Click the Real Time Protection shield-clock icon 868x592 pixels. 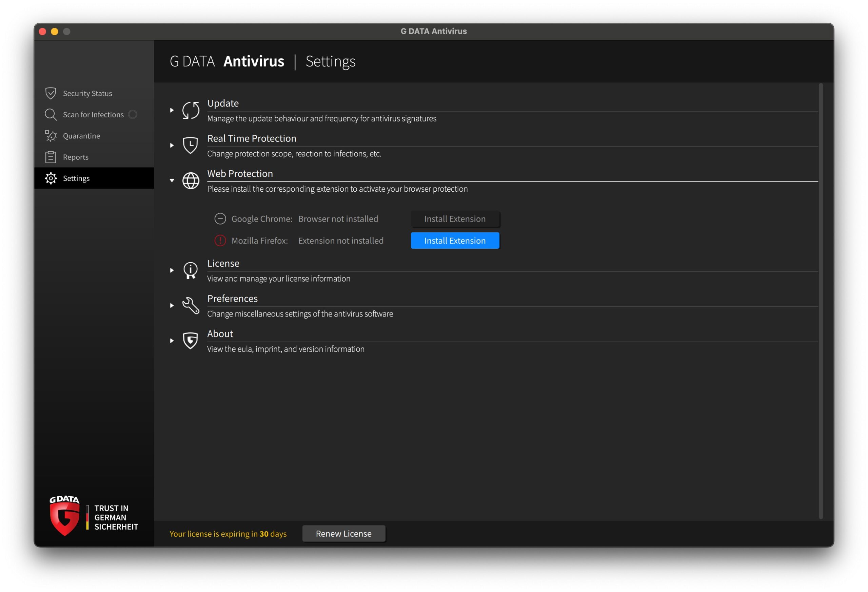pos(191,145)
